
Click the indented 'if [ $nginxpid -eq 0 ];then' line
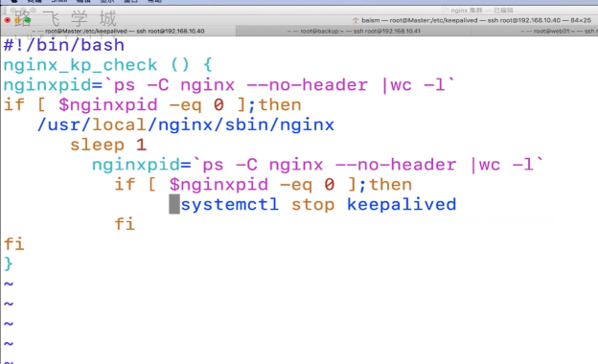[264, 185]
